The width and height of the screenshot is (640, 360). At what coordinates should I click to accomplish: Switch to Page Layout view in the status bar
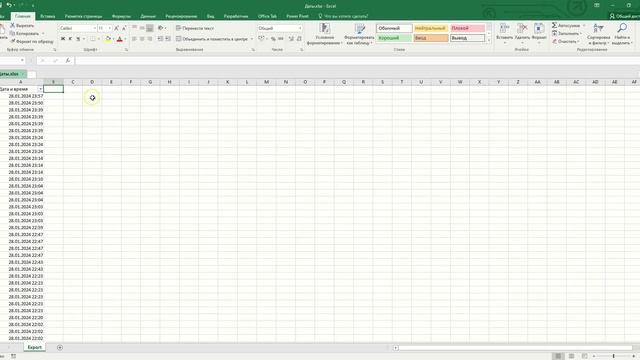click(x=571, y=356)
